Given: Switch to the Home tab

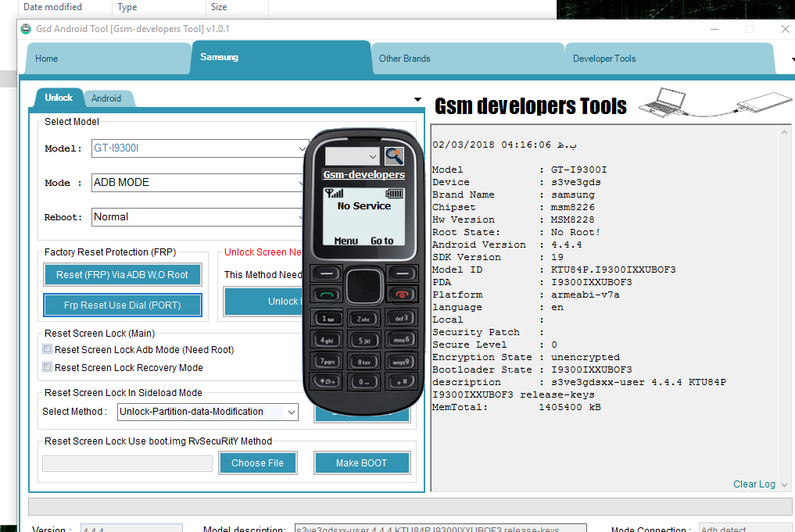Looking at the screenshot, I should pos(108,59).
